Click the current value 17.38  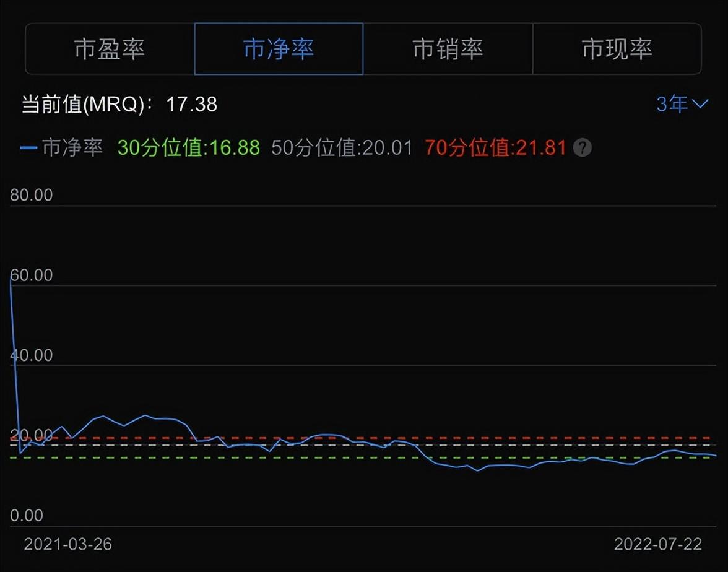(192, 104)
